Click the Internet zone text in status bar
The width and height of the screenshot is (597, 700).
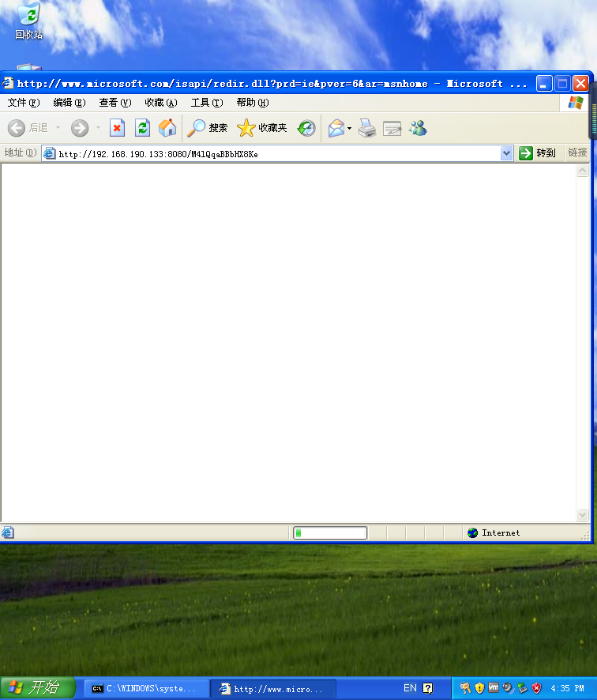(501, 533)
